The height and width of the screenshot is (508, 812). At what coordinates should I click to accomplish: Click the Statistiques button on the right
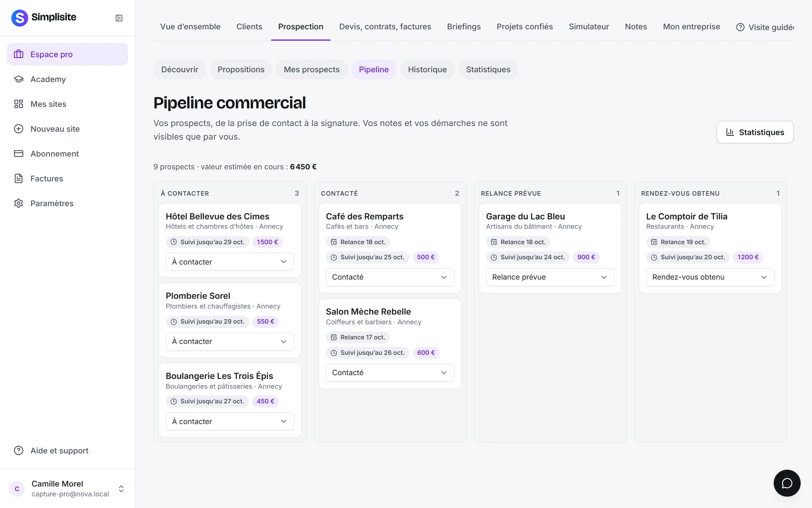(755, 132)
